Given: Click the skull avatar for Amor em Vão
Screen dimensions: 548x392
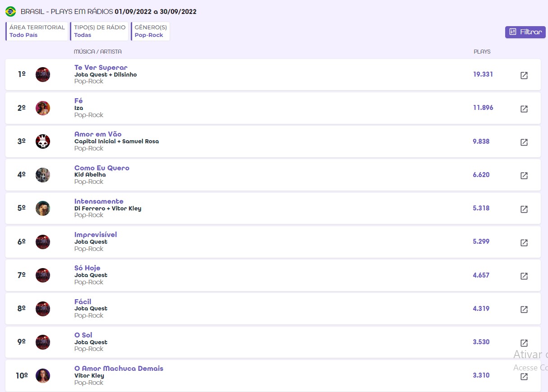Looking at the screenshot, I should pyautogui.click(x=43, y=141).
